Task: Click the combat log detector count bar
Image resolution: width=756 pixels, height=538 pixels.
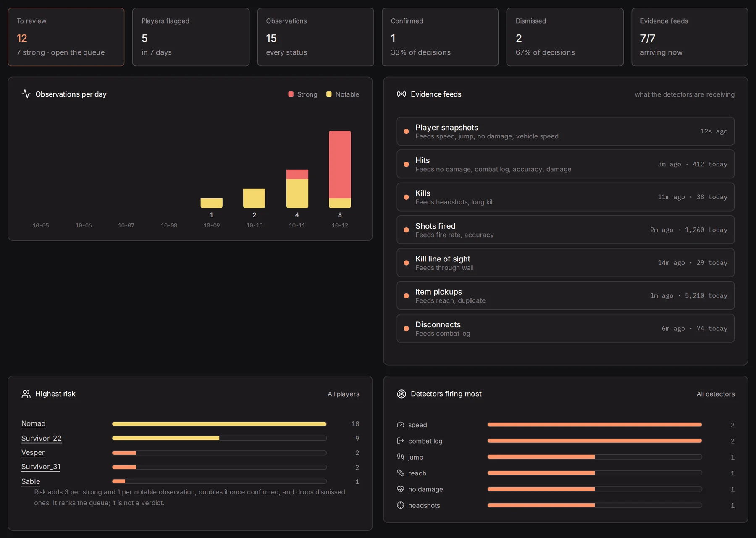Action: [595, 441]
